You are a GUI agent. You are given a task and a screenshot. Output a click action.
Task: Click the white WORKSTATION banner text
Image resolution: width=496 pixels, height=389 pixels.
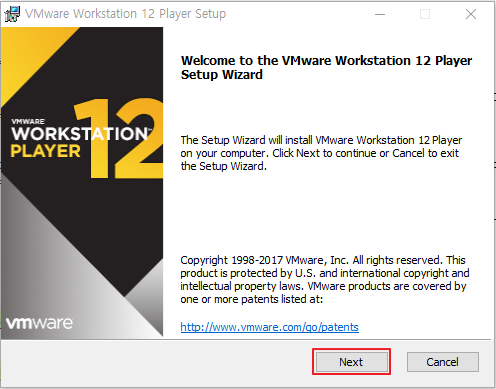[81, 134]
